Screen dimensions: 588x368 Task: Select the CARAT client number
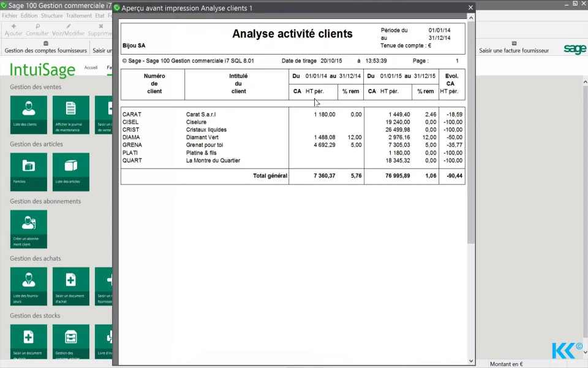point(132,114)
